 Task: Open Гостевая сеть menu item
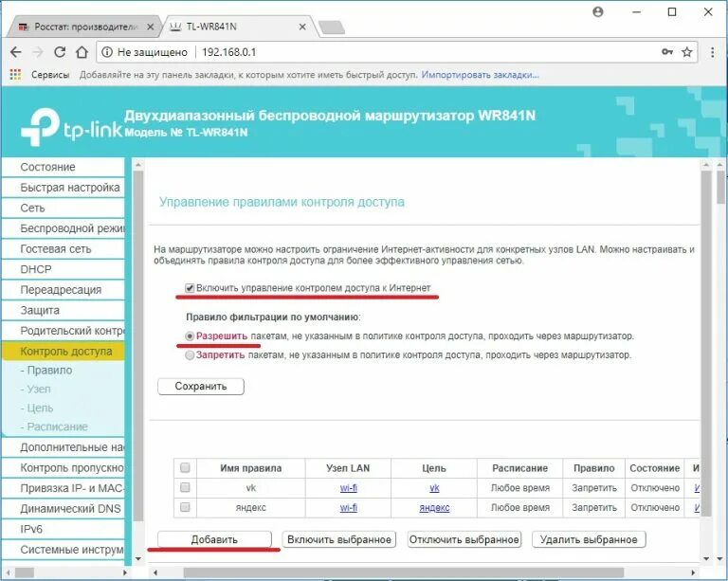coord(64,248)
